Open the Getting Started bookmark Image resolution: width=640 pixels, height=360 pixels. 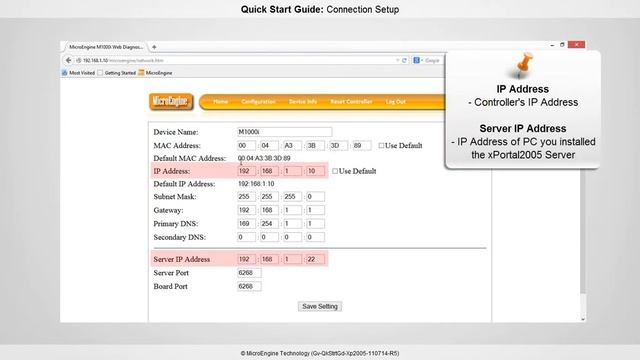tap(116, 73)
